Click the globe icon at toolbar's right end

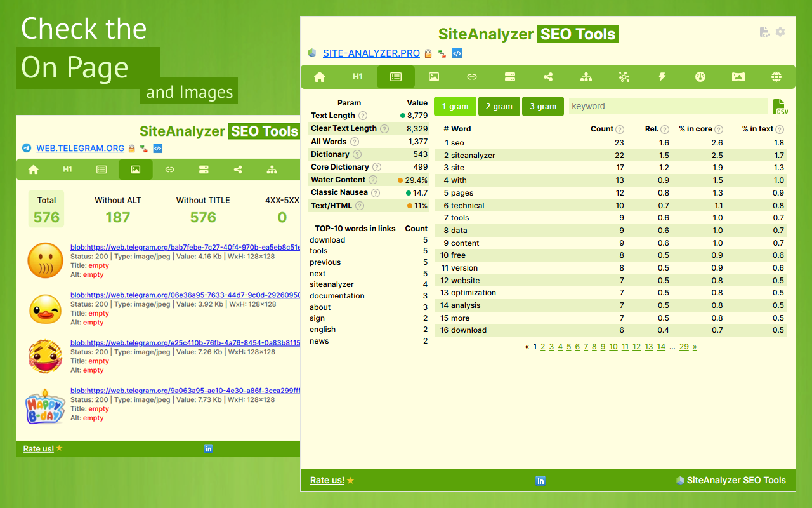coord(776,77)
